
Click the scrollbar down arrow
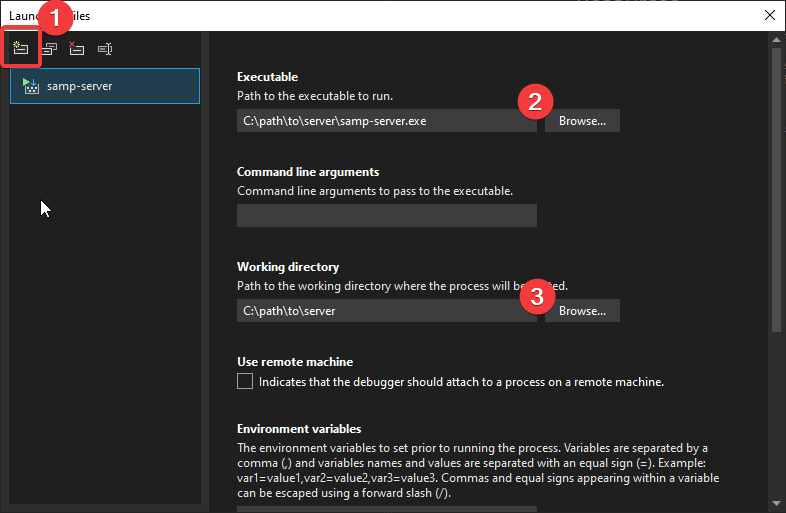click(x=777, y=502)
